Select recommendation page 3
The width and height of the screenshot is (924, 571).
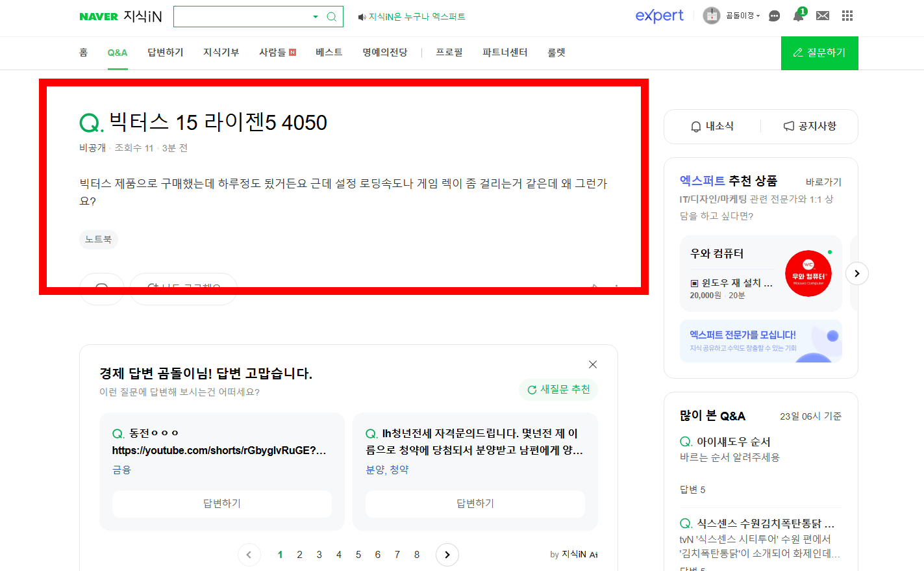click(319, 555)
